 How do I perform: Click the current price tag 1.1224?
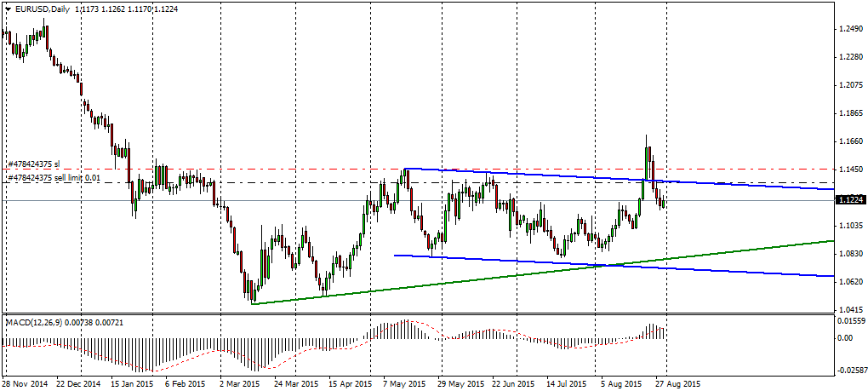(x=850, y=200)
